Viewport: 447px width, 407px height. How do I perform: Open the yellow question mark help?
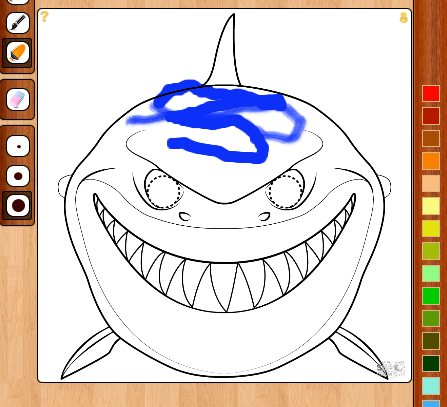(x=44, y=16)
